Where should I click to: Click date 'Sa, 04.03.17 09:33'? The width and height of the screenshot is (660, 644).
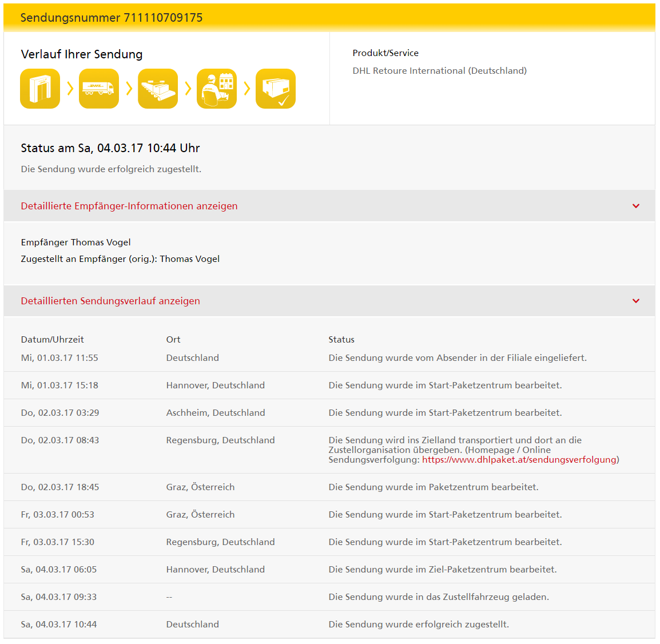coord(59,597)
